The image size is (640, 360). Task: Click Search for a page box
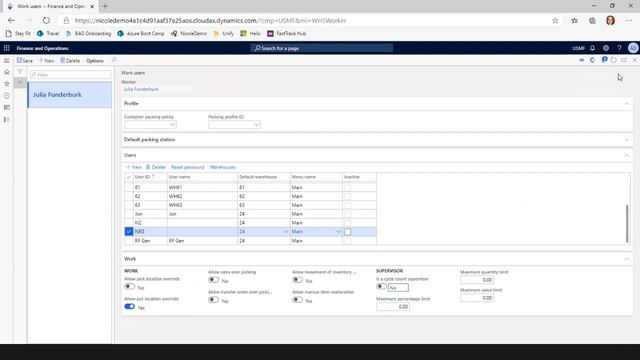click(x=322, y=48)
